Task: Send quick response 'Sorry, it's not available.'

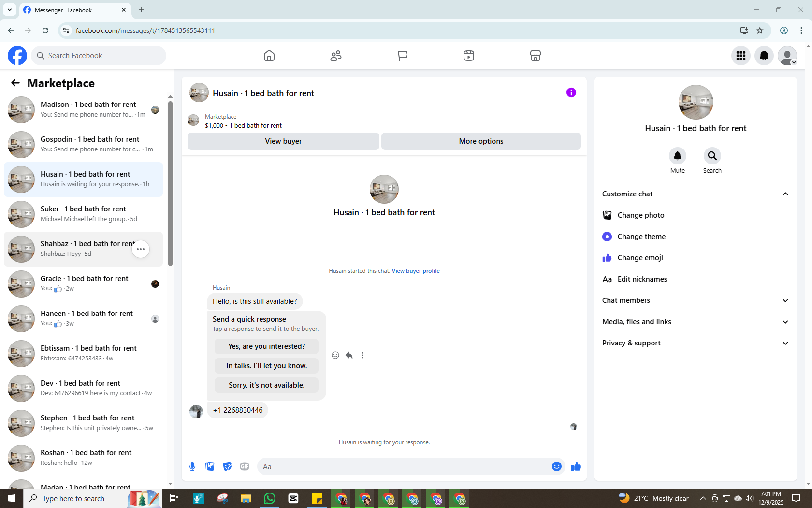Action: [266, 385]
